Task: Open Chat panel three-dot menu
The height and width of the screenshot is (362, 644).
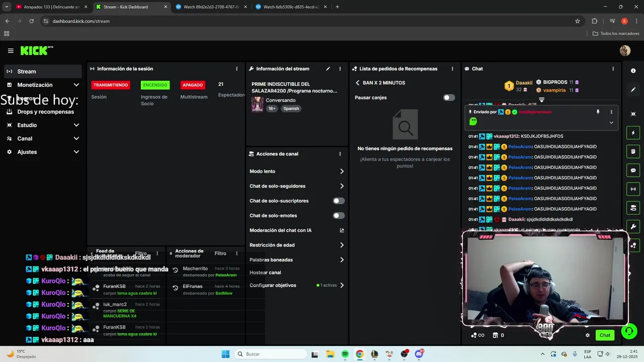Action: pyautogui.click(x=613, y=69)
